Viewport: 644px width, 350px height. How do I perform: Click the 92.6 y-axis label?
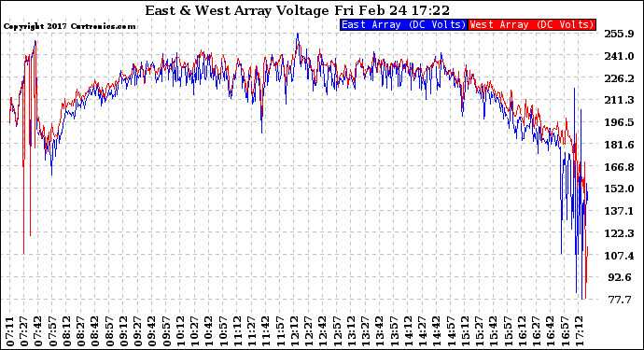tap(620, 277)
